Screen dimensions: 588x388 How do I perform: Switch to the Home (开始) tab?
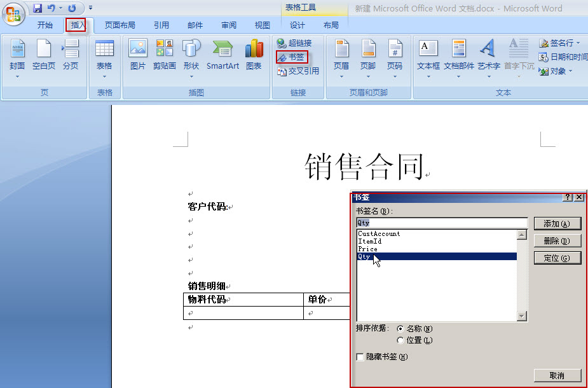click(45, 25)
